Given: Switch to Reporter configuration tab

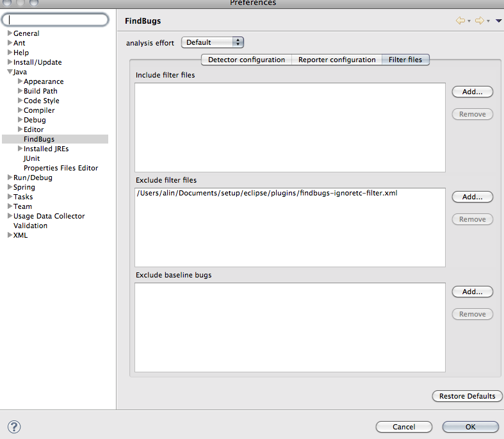Looking at the screenshot, I should coord(337,60).
